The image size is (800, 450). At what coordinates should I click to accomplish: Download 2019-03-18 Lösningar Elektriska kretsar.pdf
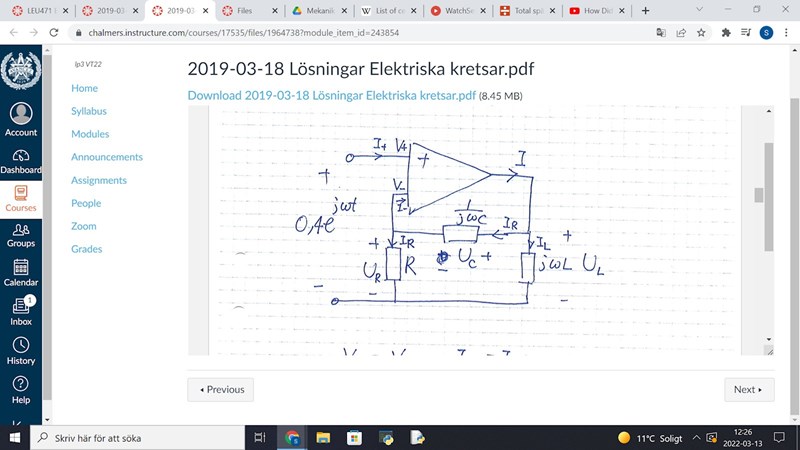tap(332, 96)
